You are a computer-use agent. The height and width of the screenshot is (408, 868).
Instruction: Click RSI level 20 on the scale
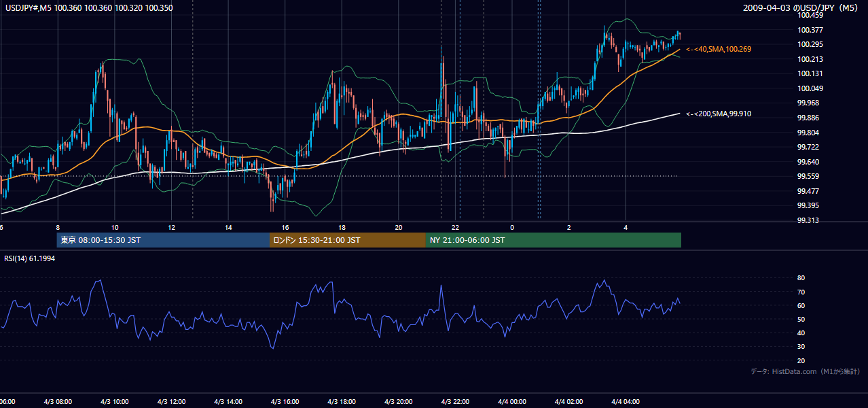(x=801, y=360)
